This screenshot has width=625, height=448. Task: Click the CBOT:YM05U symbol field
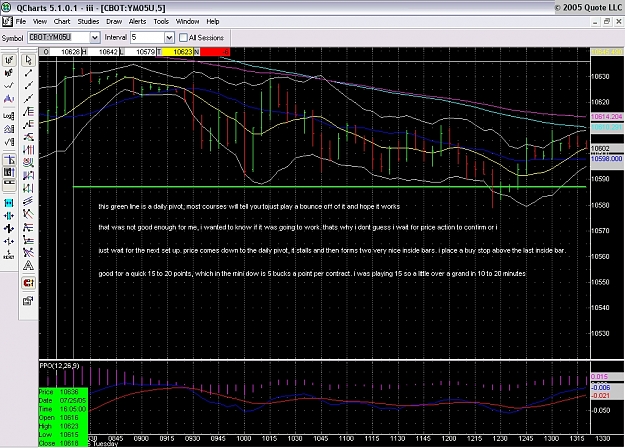coord(59,37)
